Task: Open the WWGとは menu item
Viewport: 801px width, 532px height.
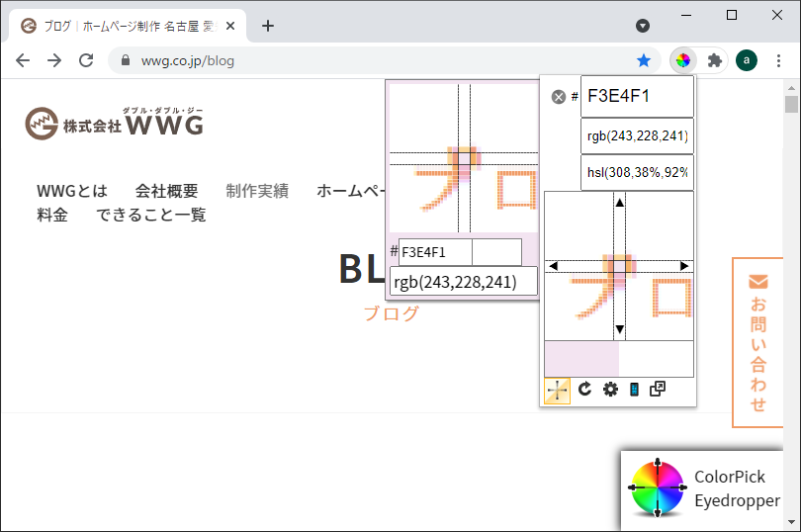Action: pyautogui.click(x=71, y=191)
